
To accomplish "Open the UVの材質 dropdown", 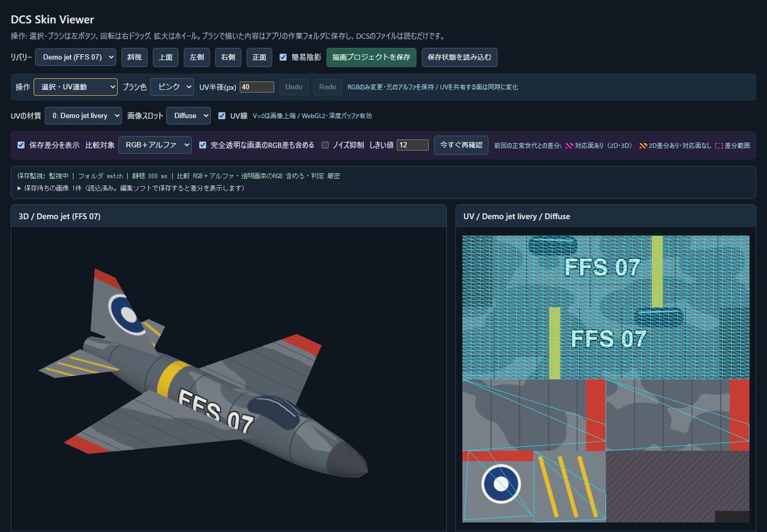I will tap(83, 116).
